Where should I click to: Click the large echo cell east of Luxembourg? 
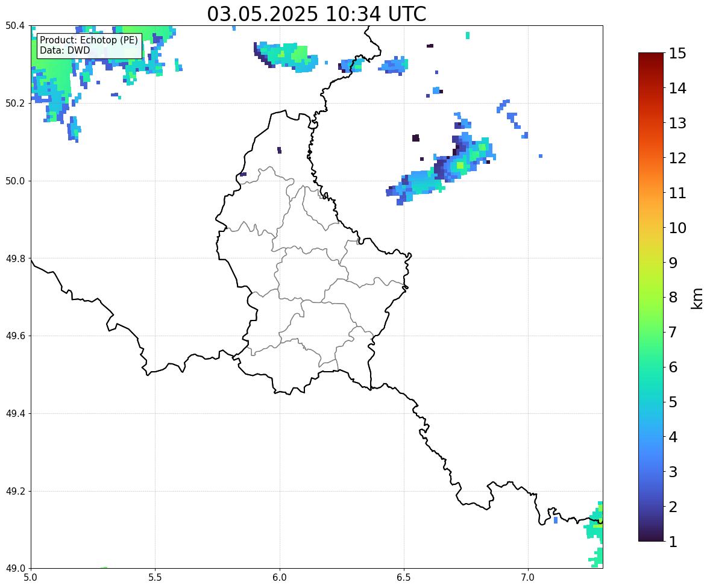441,170
